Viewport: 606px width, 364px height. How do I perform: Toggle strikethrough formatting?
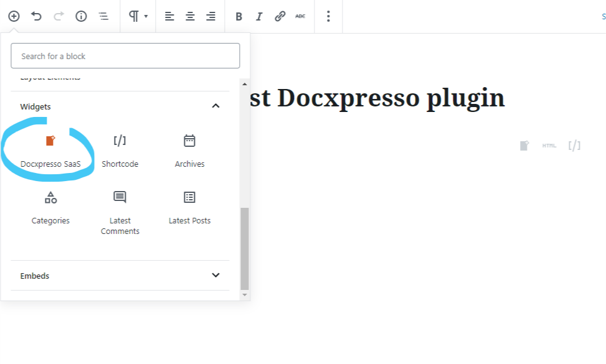300,16
